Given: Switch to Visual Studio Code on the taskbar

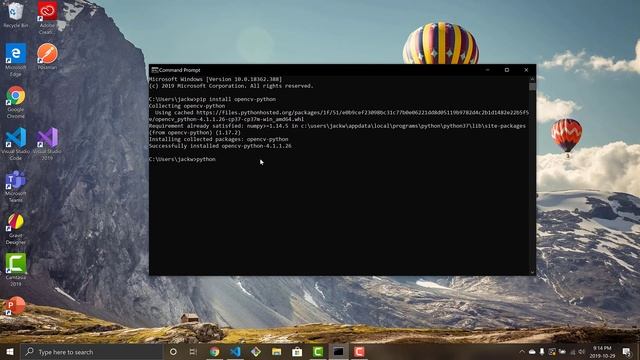Looking at the screenshot, I should coord(235,352).
